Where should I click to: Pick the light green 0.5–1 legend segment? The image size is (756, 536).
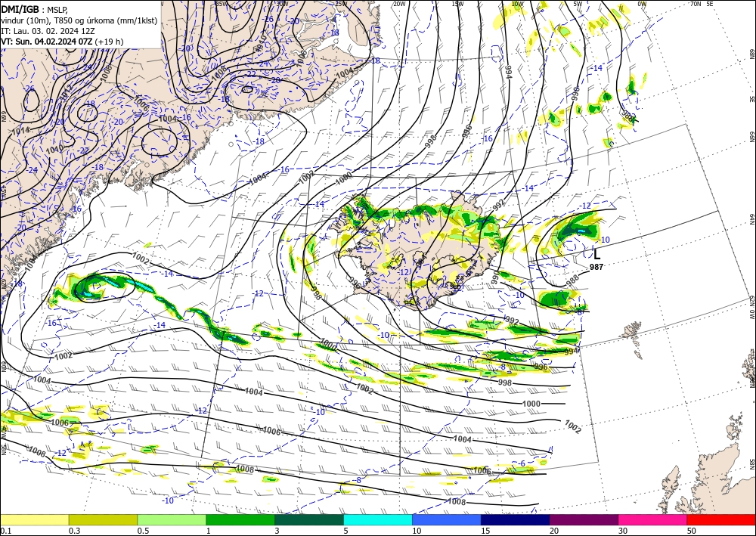[172, 519]
